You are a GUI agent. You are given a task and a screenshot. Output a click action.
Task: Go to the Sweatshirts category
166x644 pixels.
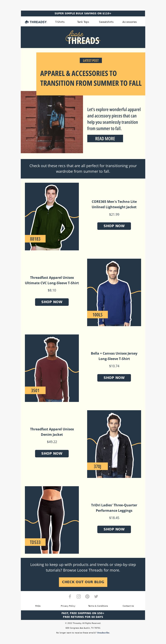click(106, 22)
